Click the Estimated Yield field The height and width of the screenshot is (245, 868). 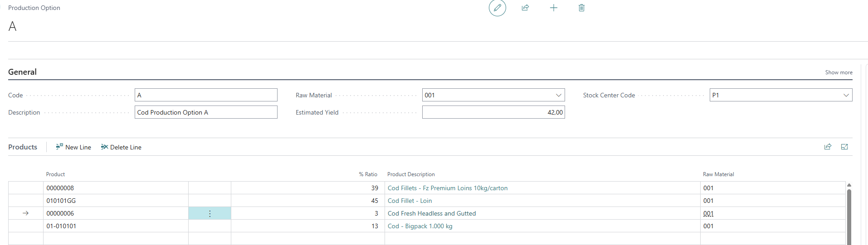(493, 112)
